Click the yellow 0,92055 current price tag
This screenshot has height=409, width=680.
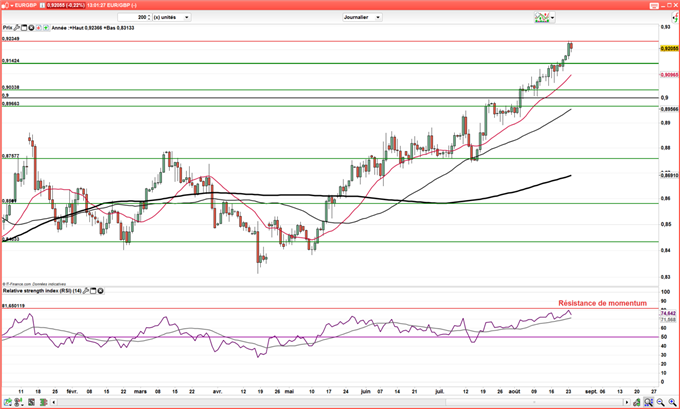669,49
